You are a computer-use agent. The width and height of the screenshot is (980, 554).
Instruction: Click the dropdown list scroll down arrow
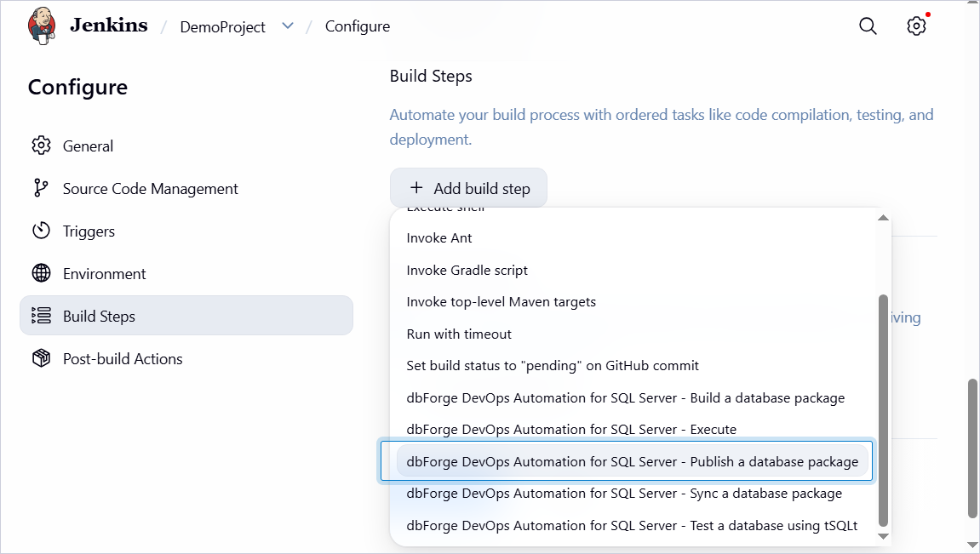(x=883, y=536)
